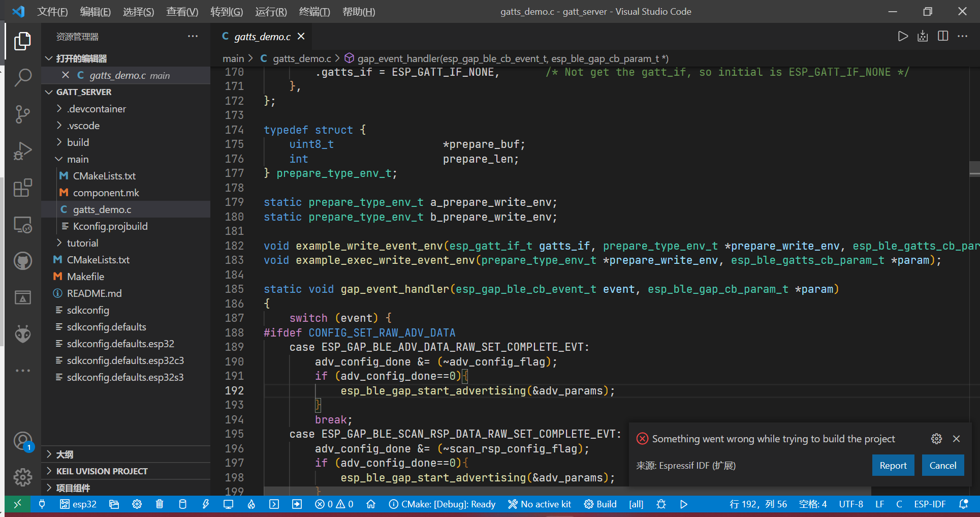The height and width of the screenshot is (517, 980).
Task: Click the remote window indicator in status bar
Action: [x=17, y=504]
